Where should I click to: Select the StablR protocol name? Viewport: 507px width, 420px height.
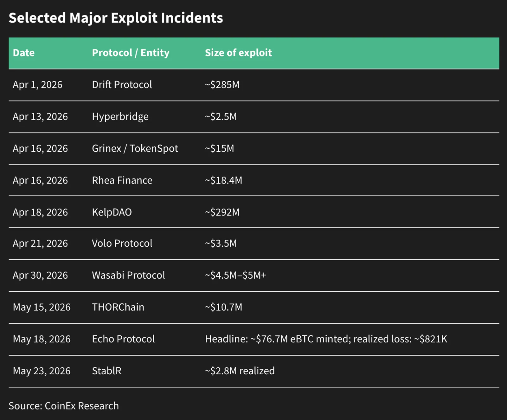107,371
